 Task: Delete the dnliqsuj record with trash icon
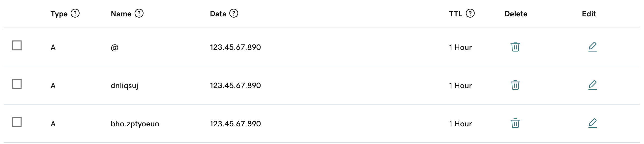[x=515, y=85]
